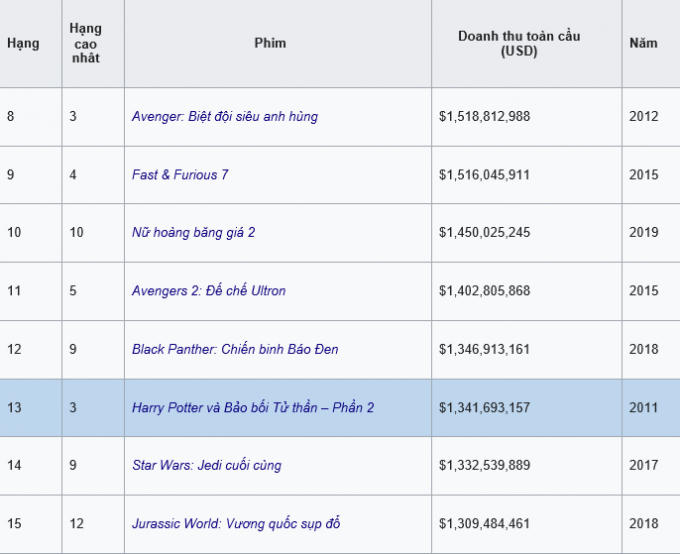Click the Phim column header
The height and width of the screenshot is (554, 680).
270,44
